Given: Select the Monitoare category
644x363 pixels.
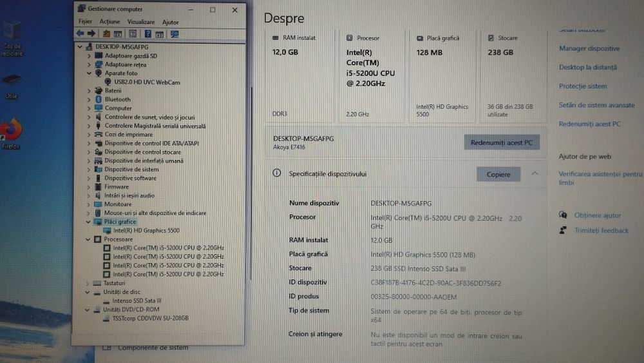Looking at the screenshot, I should click(118, 204).
